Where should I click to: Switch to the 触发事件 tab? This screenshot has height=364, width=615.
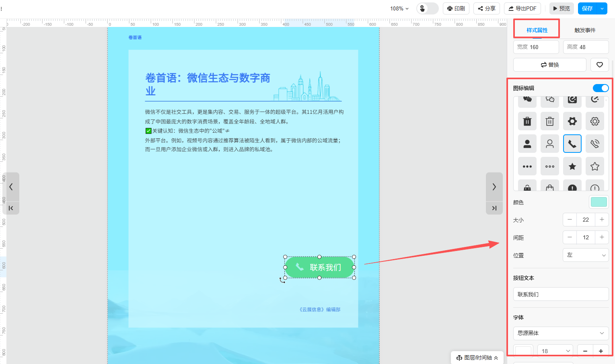tap(585, 30)
